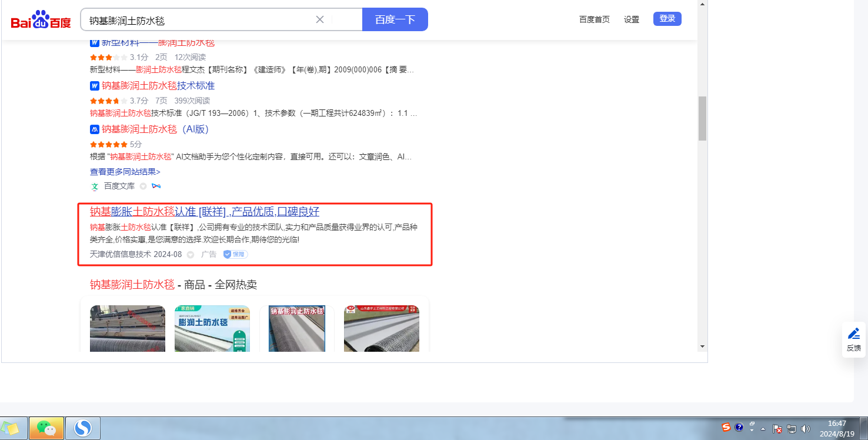Open the blue 膨润土防水毯 product thumbnail
This screenshot has width=868, height=440.
point(212,328)
